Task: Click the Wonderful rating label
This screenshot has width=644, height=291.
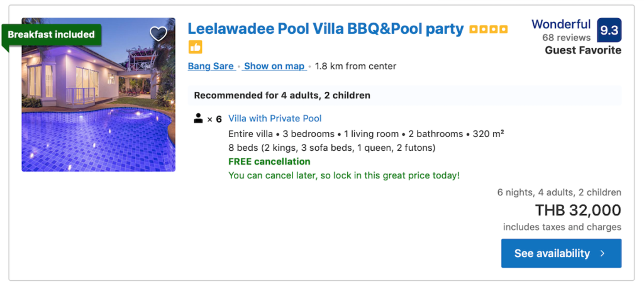Action: click(x=561, y=25)
